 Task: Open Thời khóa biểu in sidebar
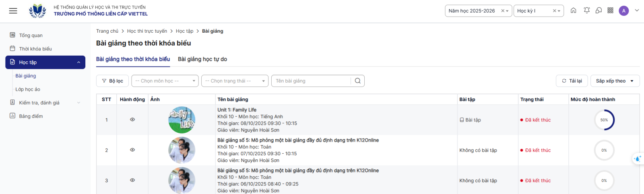coord(35,49)
